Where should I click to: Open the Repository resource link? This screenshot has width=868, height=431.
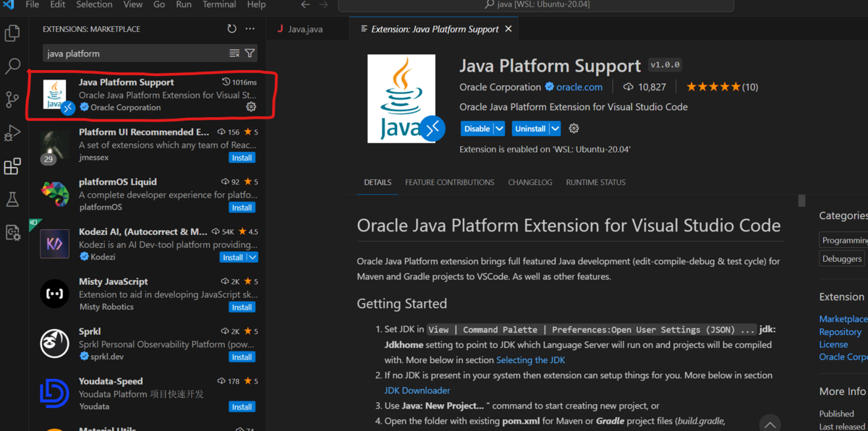pos(840,332)
